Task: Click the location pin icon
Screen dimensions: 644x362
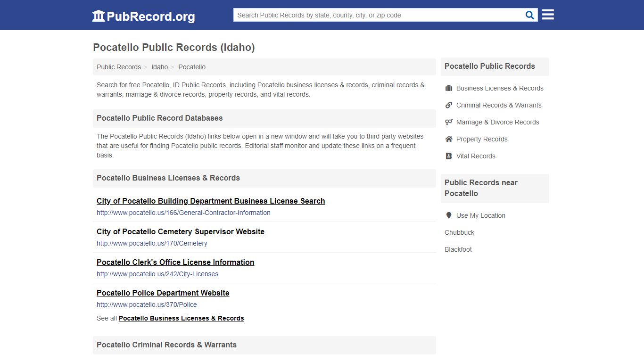Action: 448,215
